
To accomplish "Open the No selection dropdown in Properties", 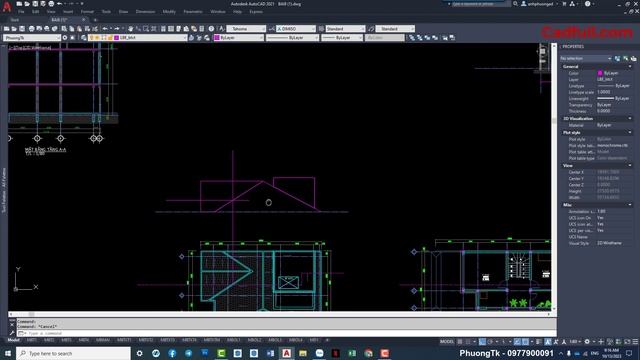I will [x=586, y=58].
